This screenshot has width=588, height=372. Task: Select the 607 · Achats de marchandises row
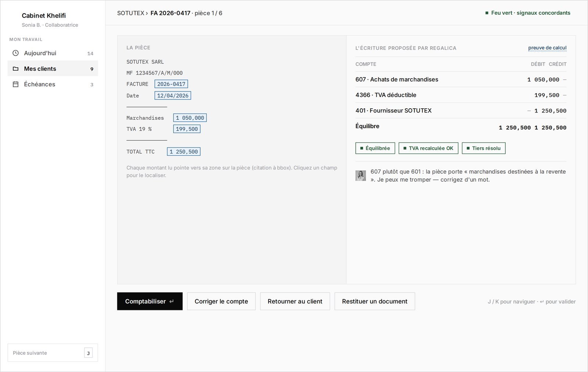click(x=461, y=79)
